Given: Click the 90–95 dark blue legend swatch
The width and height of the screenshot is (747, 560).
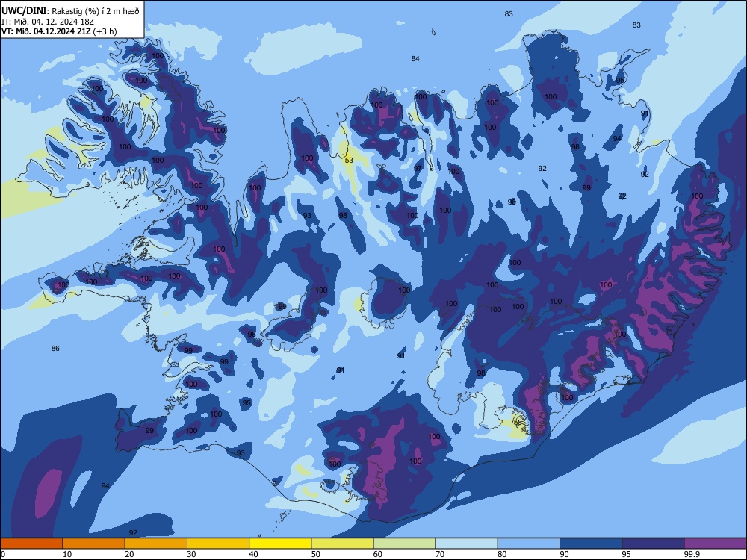Looking at the screenshot, I should point(591,544).
